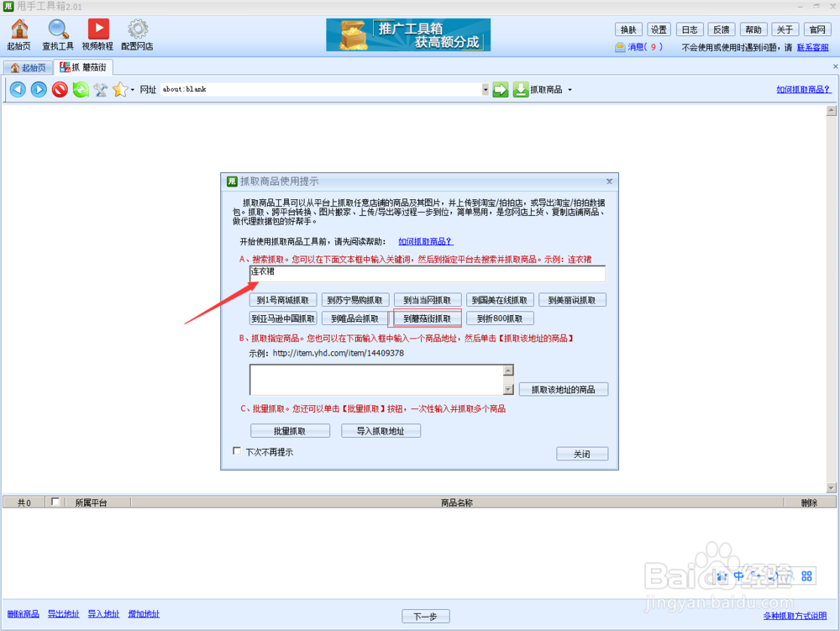This screenshot has width=840, height=631.
Task: Click the 删除商品 link
Action: 23,614
